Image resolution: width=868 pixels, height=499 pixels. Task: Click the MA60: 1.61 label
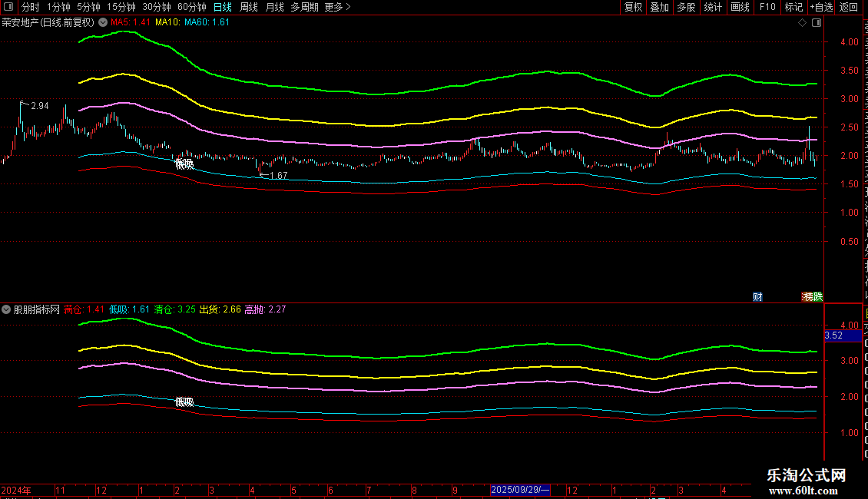tap(207, 23)
